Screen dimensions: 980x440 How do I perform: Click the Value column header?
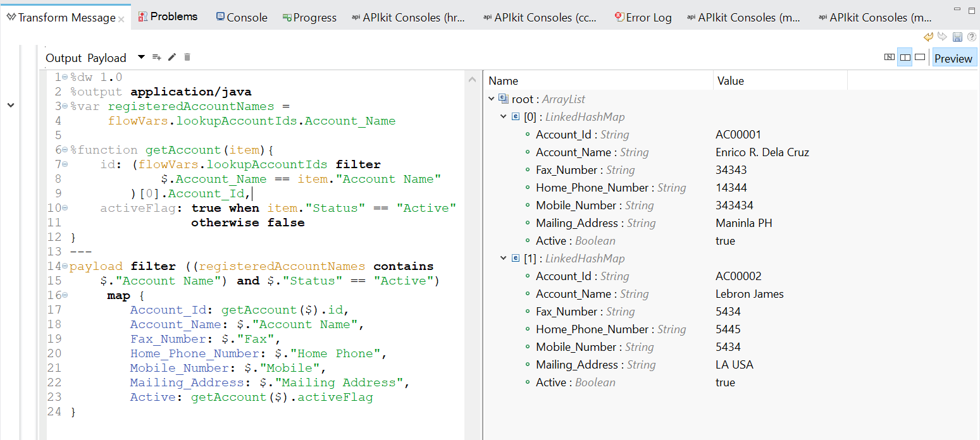(x=730, y=81)
